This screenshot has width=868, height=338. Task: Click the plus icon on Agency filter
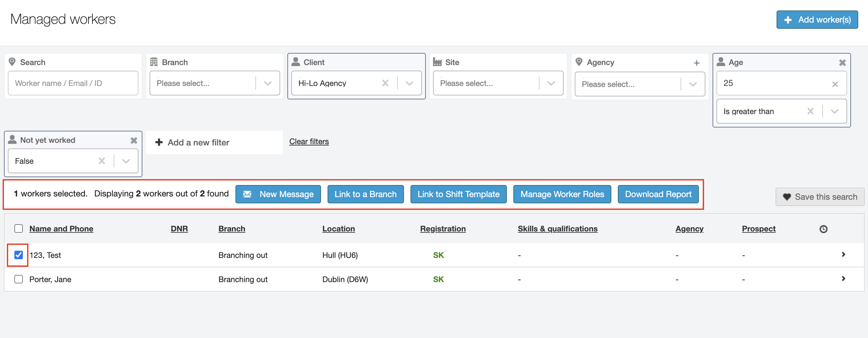click(x=697, y=63)
